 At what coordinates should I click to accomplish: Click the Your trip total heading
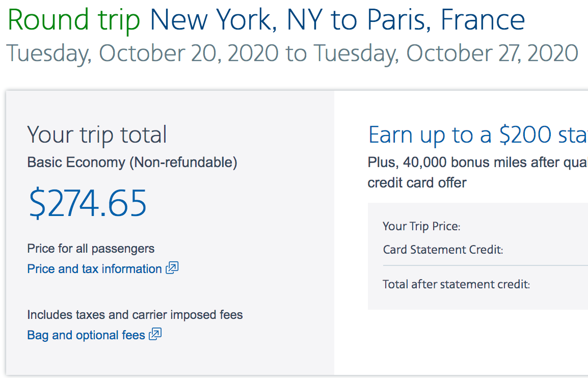(97, 135)
